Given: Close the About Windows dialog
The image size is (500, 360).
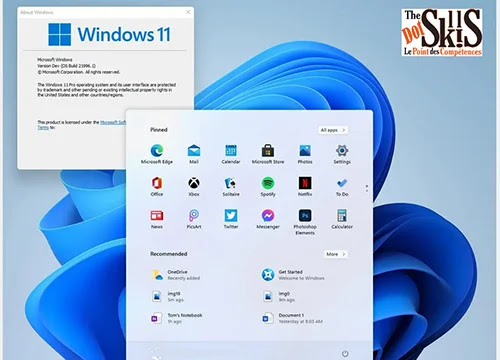Looking at the screenshot, I should pos(188,12).
